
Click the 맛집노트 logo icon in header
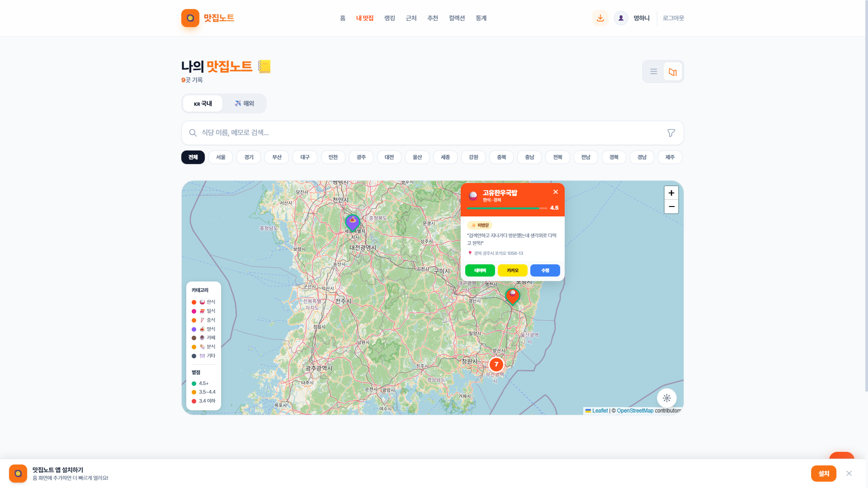pos(190,18)
